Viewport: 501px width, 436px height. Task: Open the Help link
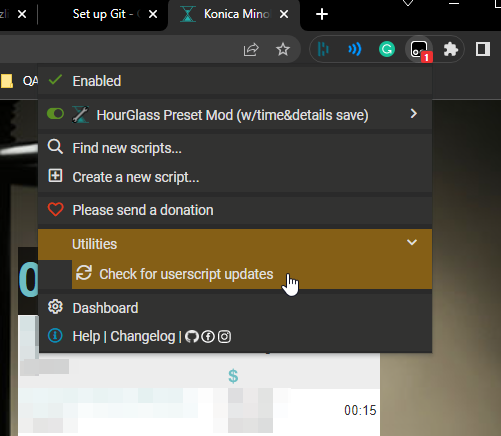click(86, 336)
